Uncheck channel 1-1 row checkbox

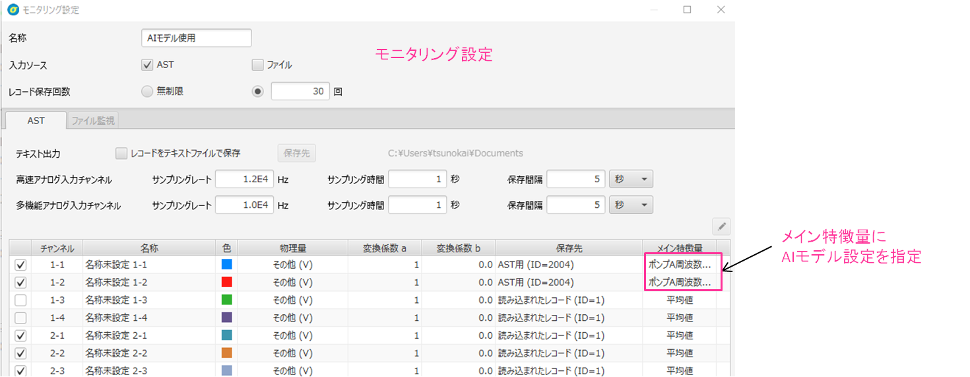[20, 265]
